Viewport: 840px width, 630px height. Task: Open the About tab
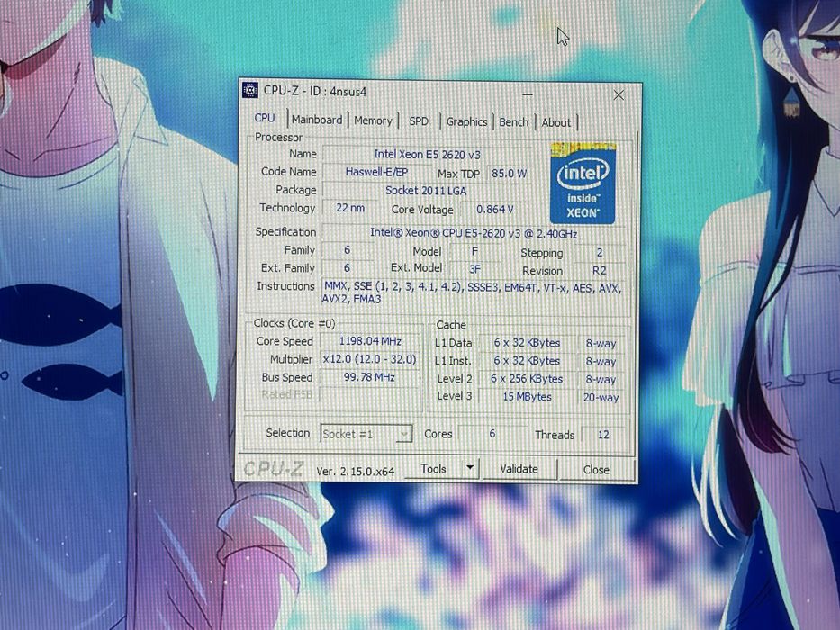tap(556, 122)
